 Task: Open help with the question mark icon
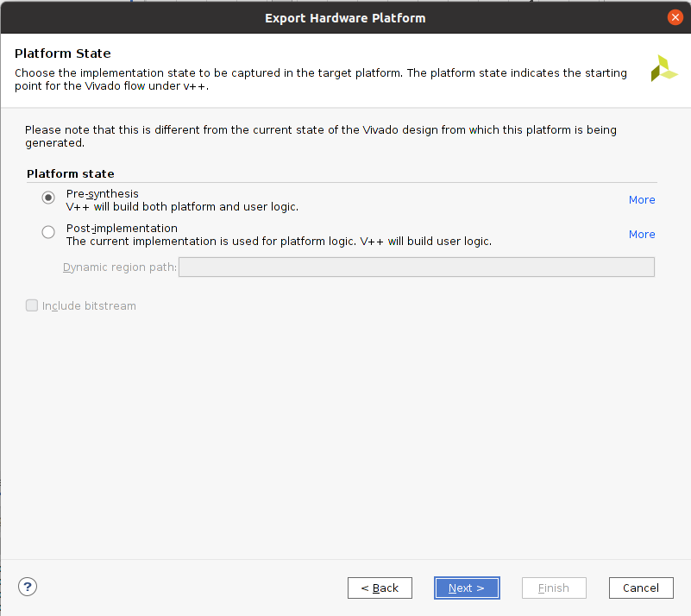click(28, 587)
